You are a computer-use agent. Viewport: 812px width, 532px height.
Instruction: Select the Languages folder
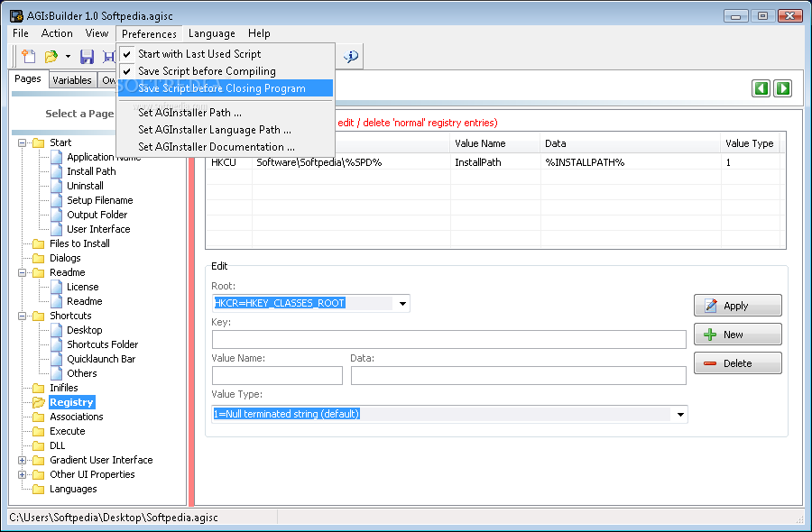(73, 489)
